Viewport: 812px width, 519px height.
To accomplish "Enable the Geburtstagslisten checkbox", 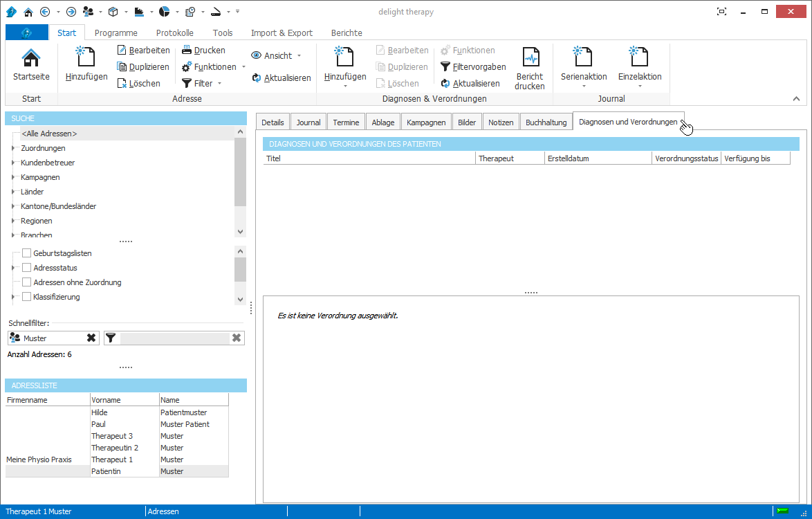I will (27, 253).
